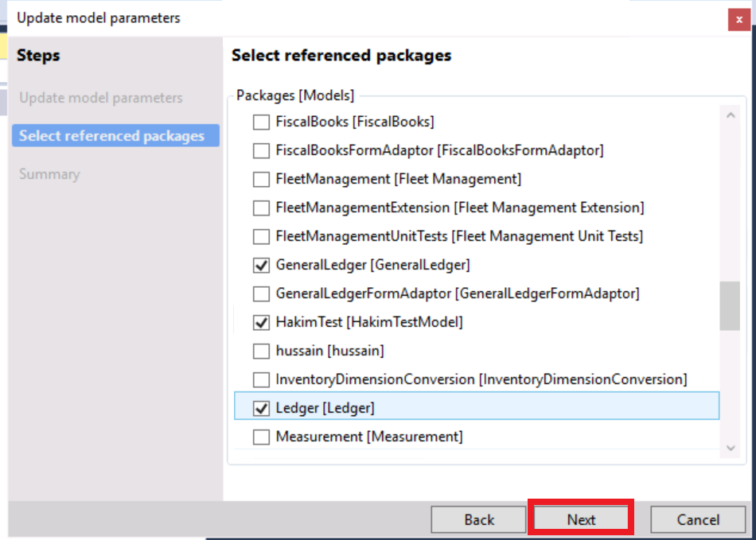Uncheck the Ledger package checkbox
The height and width of the screenshot is (540, 756).
click(x=261, y=408)
